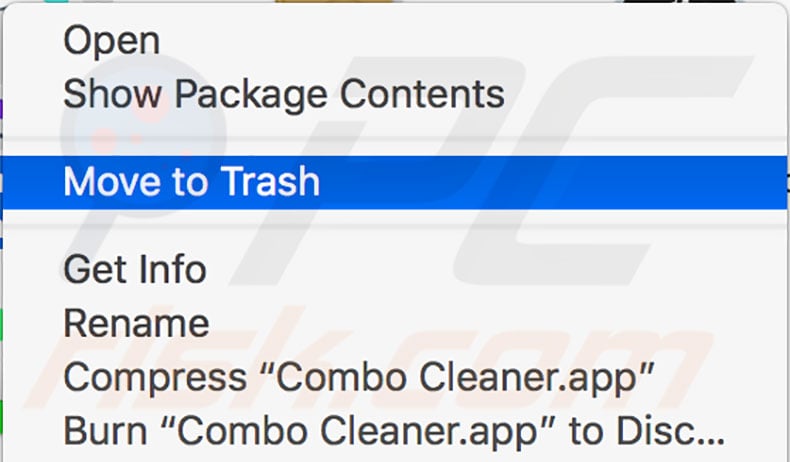
Task: Select Show Package Contents
Action: click(283, 94)
